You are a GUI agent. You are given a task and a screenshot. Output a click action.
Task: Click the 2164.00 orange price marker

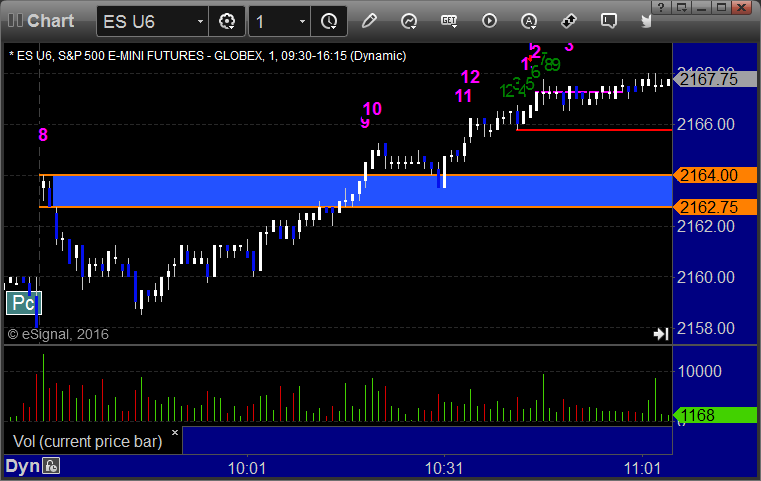tap(714, 175)
